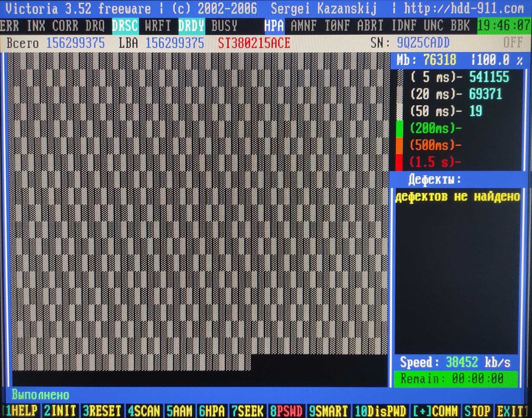Click the ERR status indicator
This screenshot has height=418, width=532.
(x=10, y=26)
